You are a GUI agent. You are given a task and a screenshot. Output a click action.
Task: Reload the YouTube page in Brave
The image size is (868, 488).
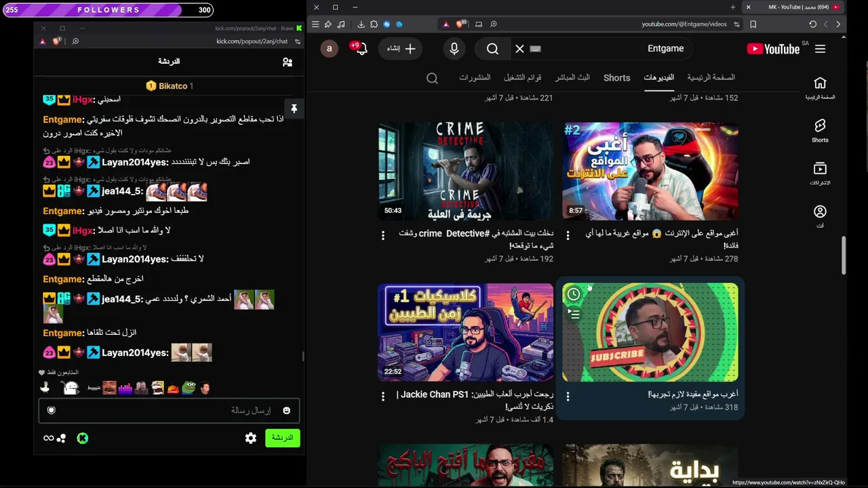[812, 24]
